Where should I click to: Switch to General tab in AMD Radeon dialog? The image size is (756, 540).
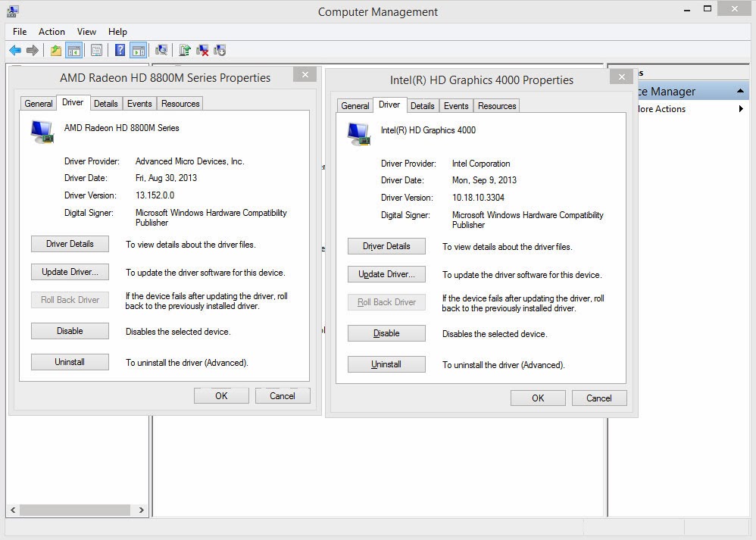[x=39, y=104]
